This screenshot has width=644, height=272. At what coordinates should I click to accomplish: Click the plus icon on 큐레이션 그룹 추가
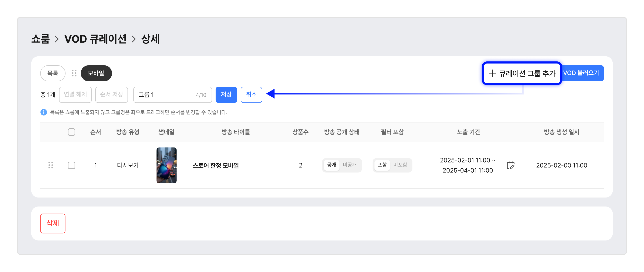pos(492,73)
